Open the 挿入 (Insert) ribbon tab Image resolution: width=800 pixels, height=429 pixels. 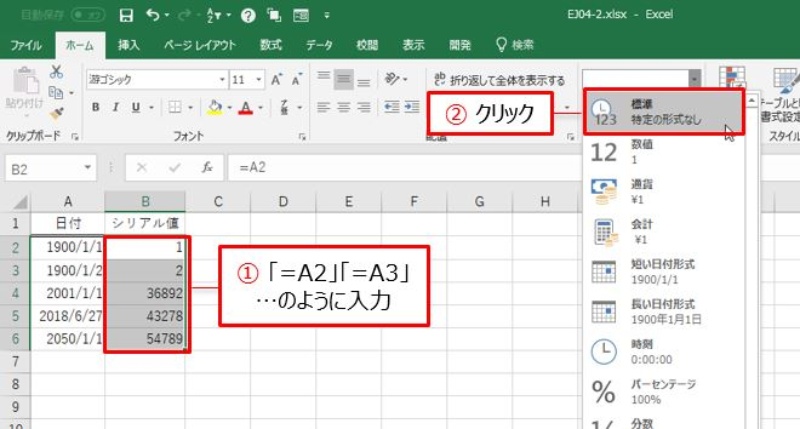pos(129,45)
